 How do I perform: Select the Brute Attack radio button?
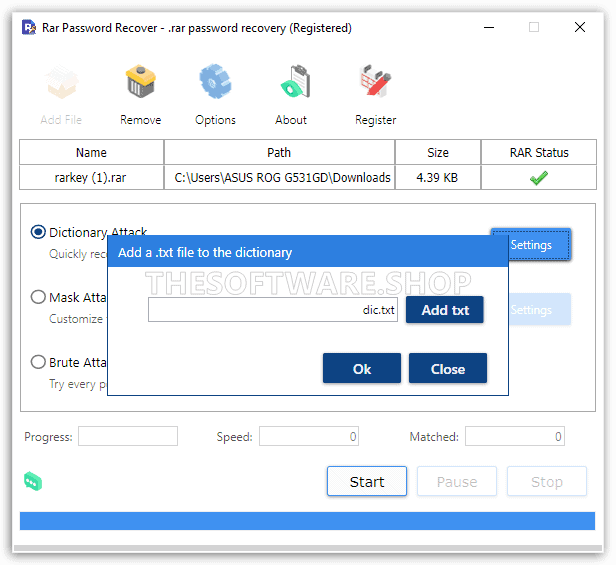38,362
